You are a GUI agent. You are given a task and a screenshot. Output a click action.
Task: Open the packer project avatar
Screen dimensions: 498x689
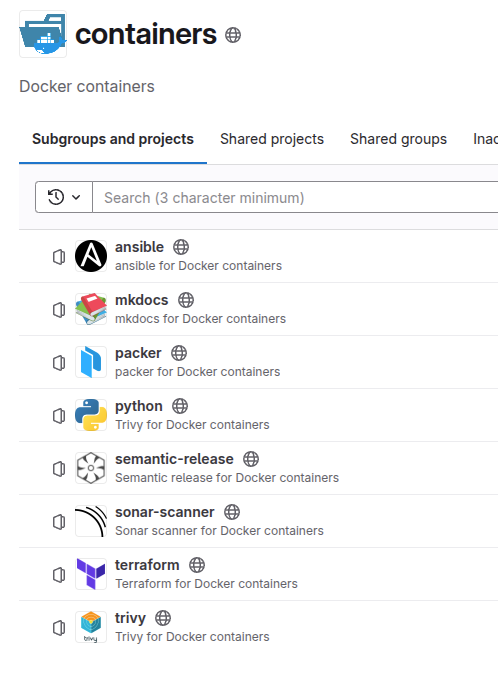91,362
